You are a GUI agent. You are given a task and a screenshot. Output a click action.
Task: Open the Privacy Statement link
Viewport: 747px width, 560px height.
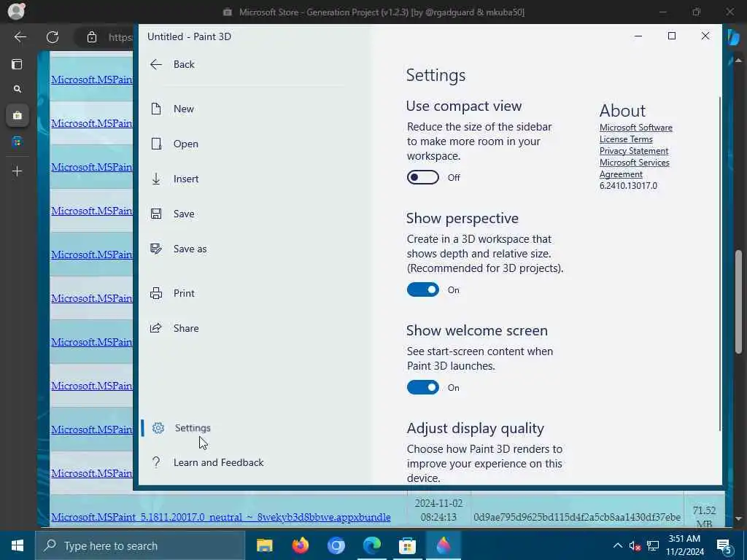(634, 151)
